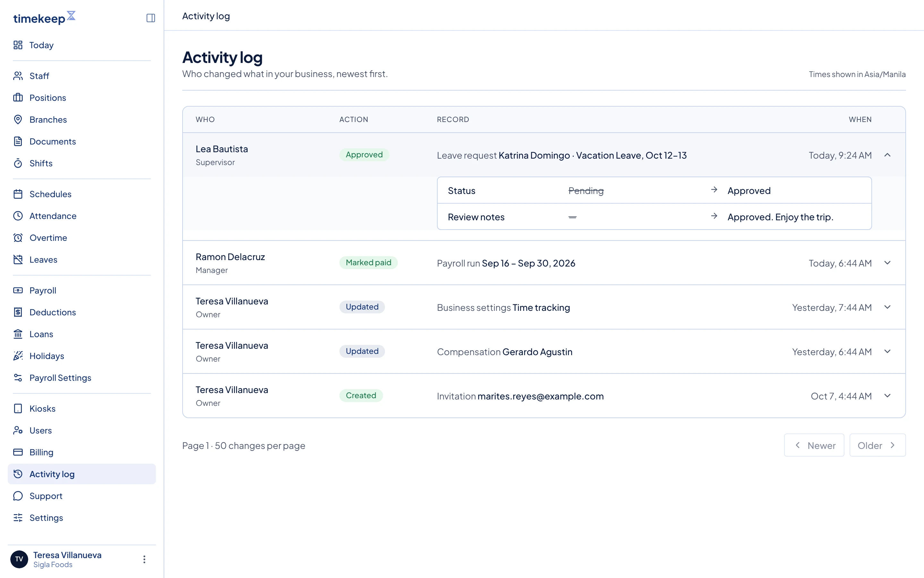Select the Activity log sidebar item
The height and width of the screenshot is (578, 924).
[x=82, y=474]
